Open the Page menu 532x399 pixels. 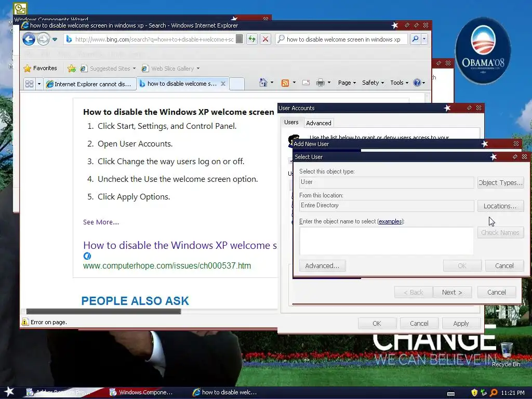(347, 83)
